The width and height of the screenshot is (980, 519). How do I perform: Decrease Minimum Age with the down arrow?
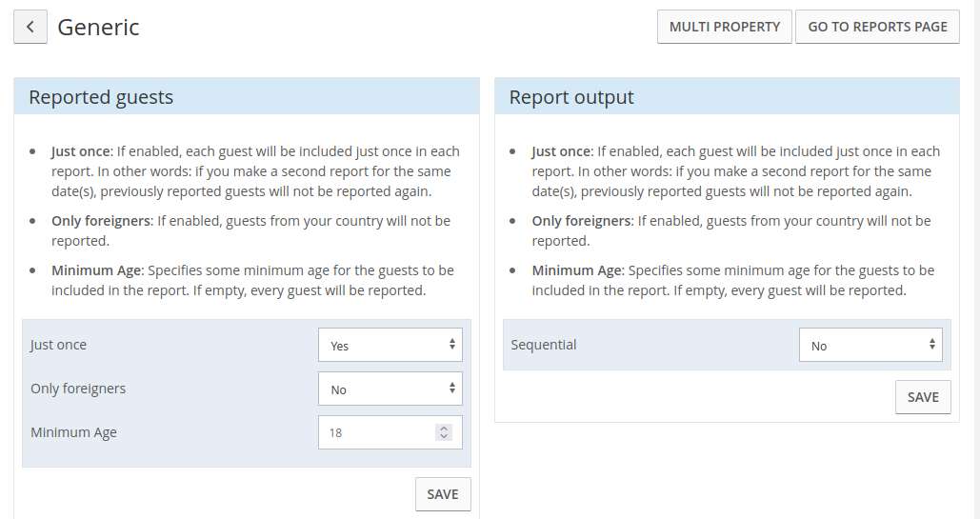click(444, 436)
